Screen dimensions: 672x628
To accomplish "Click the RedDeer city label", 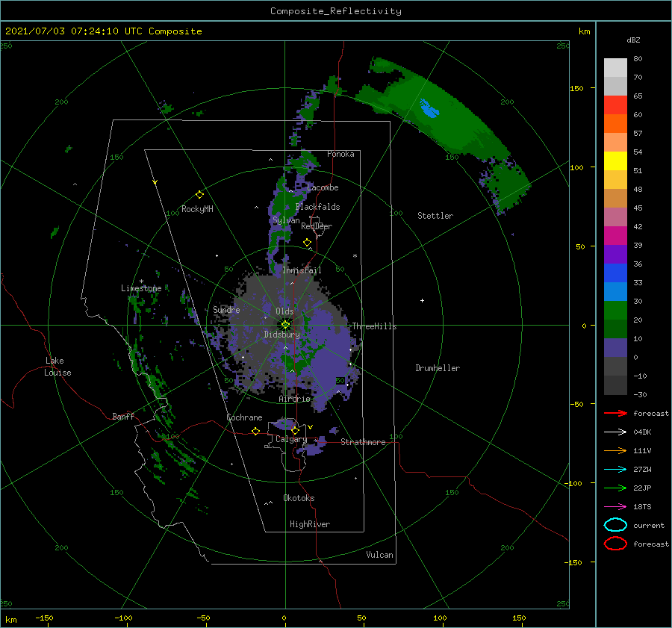I will coord(317,226).
